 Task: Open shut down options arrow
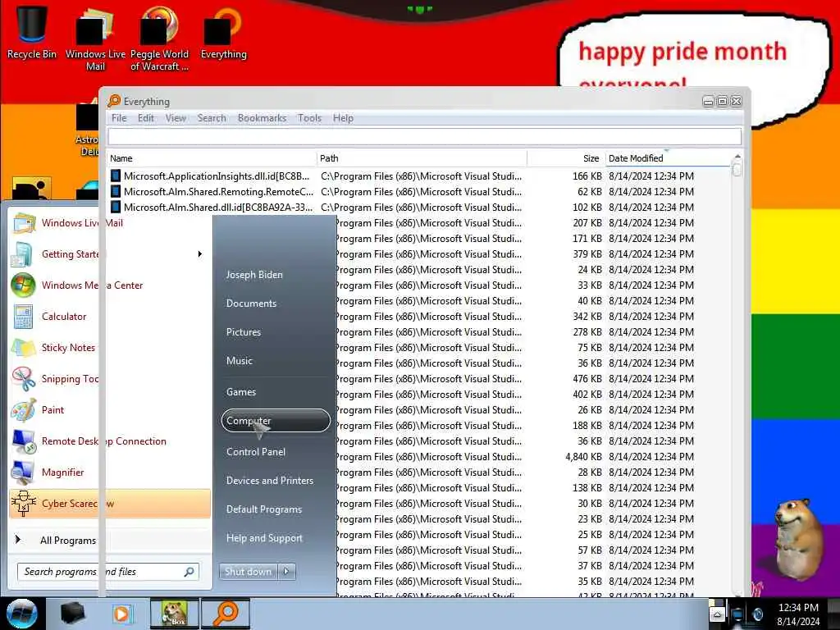tap(286, 572)
